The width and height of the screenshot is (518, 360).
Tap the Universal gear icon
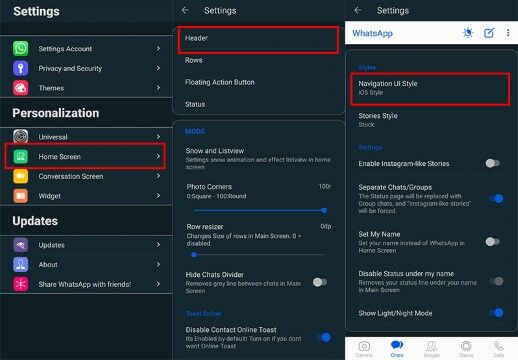pyautogui.click(x=21, y=137)
